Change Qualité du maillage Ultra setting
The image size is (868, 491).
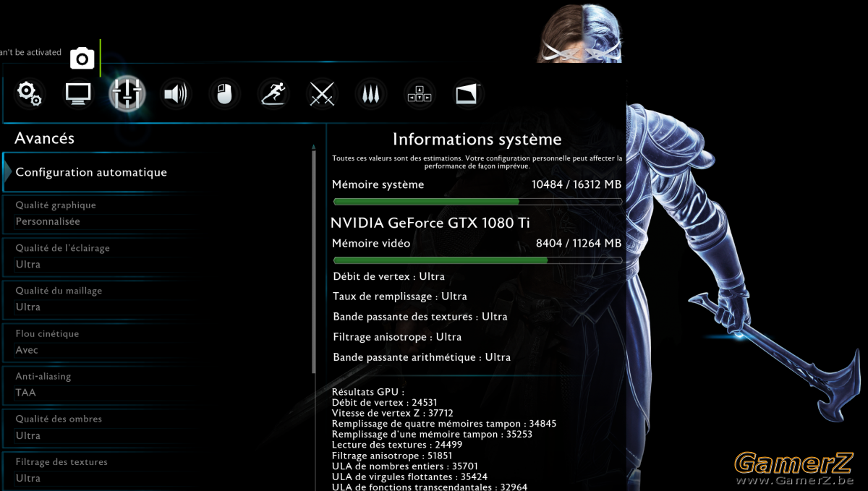[x=158, y=299]
